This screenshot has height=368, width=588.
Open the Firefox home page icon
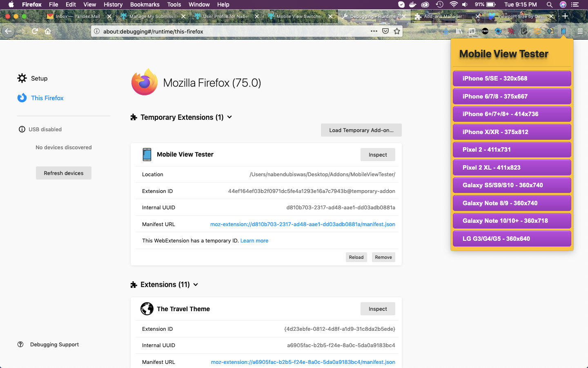[x=48, y=31]
